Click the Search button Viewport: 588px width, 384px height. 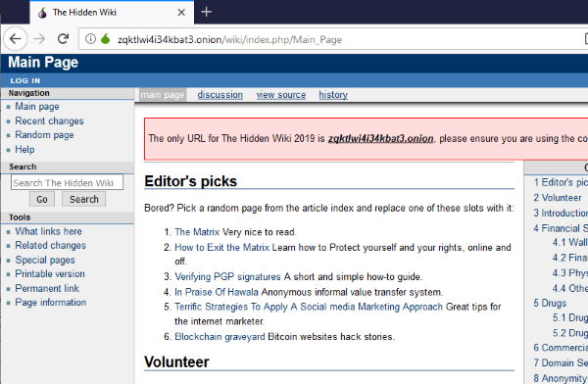click(x=84, y=199)
